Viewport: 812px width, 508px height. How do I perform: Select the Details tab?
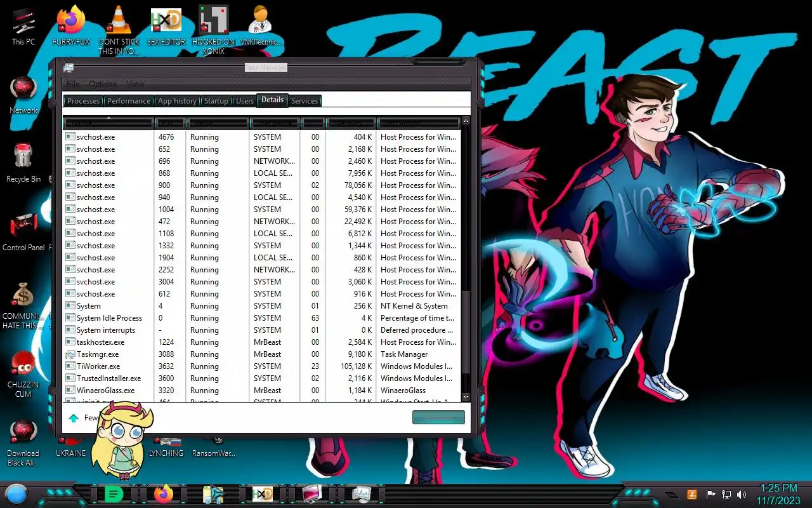272,100
